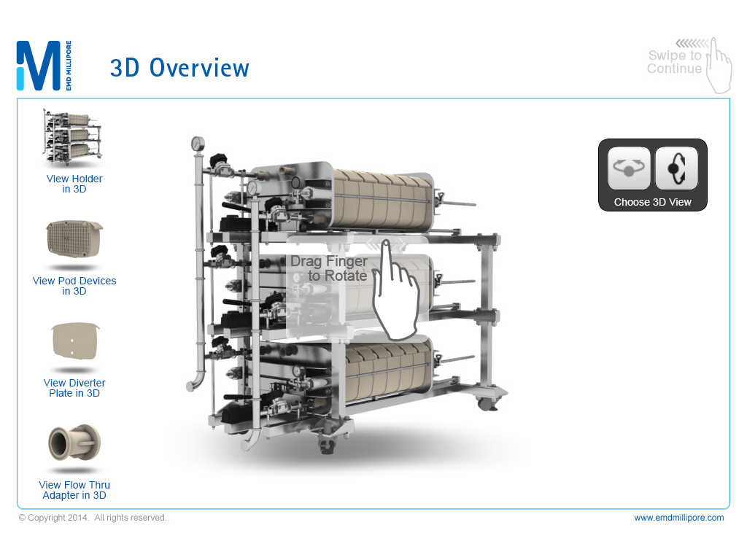The width and height of the screenshot is (747, 560).
Task: Choose View Diverter Plate in 3D label
Action: pyautogui.click(x=74, y=388)
